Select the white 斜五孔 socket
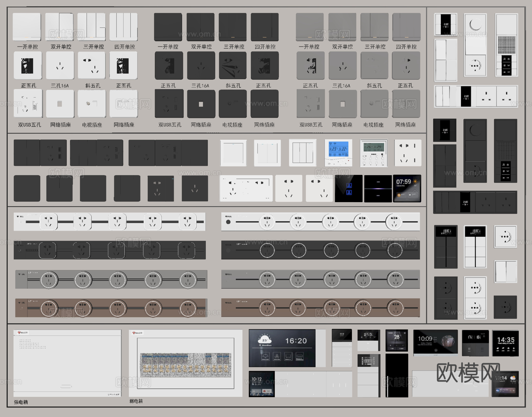 92,66
